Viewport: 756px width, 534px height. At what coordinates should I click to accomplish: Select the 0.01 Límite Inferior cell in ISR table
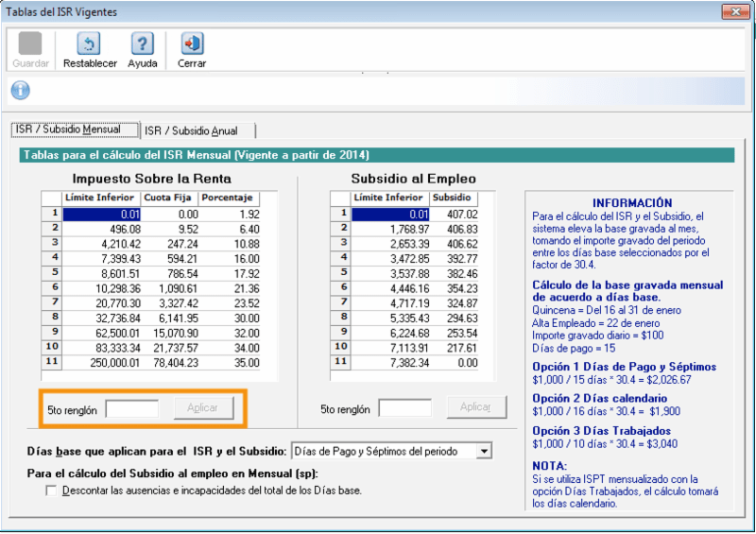tap(101, 215)
